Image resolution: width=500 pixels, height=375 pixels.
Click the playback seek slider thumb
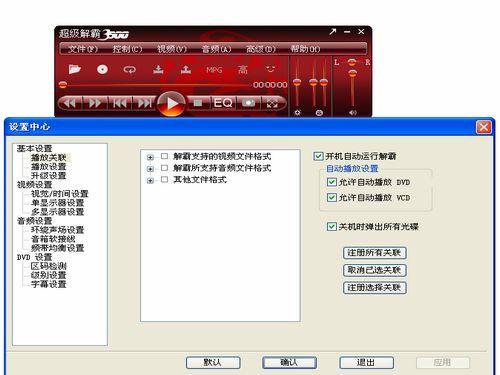[63, 85]
